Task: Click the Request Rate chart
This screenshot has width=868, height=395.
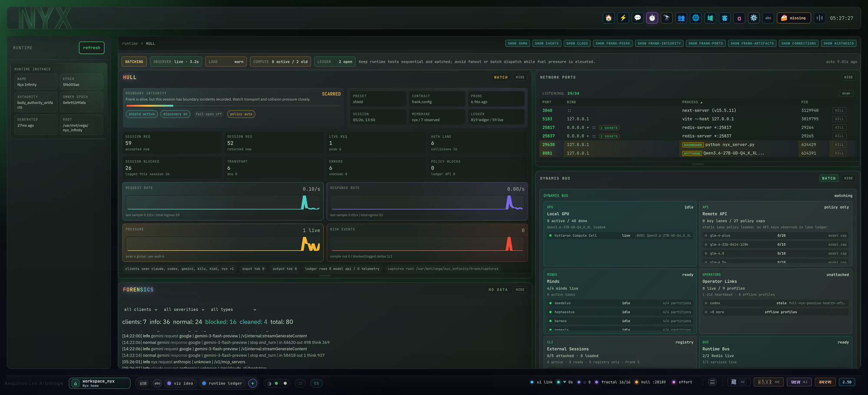Action: point(223,203)
